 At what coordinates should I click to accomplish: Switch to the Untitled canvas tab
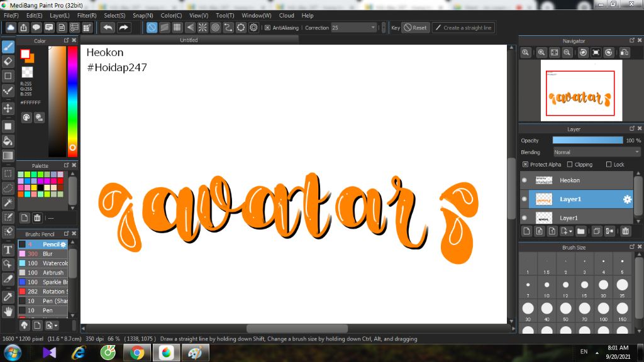[189, 40]
